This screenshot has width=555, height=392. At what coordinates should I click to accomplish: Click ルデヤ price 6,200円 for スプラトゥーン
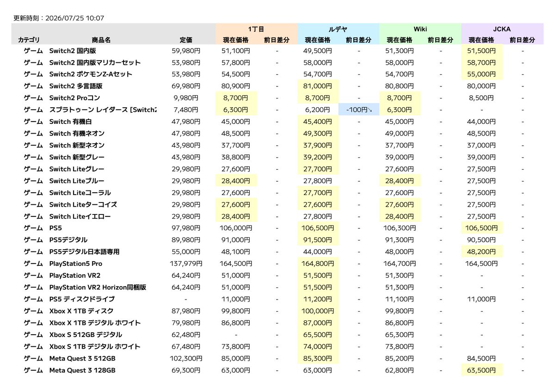(x=318, y=110)
